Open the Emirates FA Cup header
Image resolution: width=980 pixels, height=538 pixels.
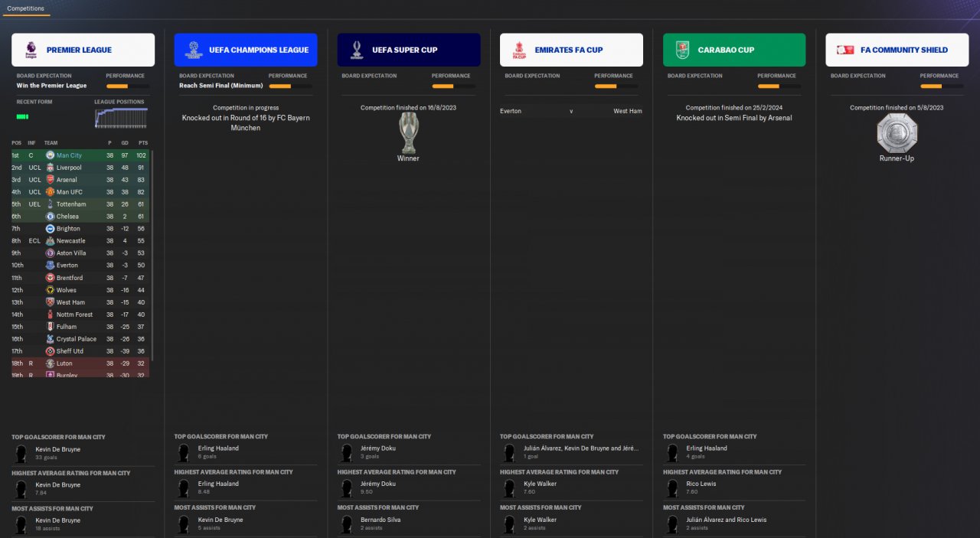pyautogui.click(x=571, y=50)
